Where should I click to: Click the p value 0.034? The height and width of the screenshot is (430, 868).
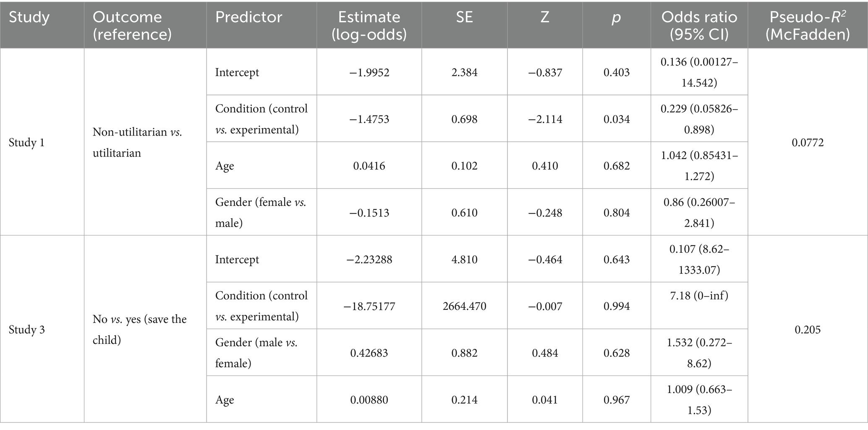(x=616, y=119)
